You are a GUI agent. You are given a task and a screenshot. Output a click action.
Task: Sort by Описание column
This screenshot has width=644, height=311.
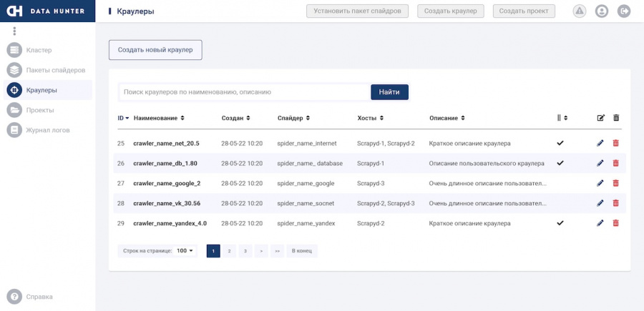(447, 118)
